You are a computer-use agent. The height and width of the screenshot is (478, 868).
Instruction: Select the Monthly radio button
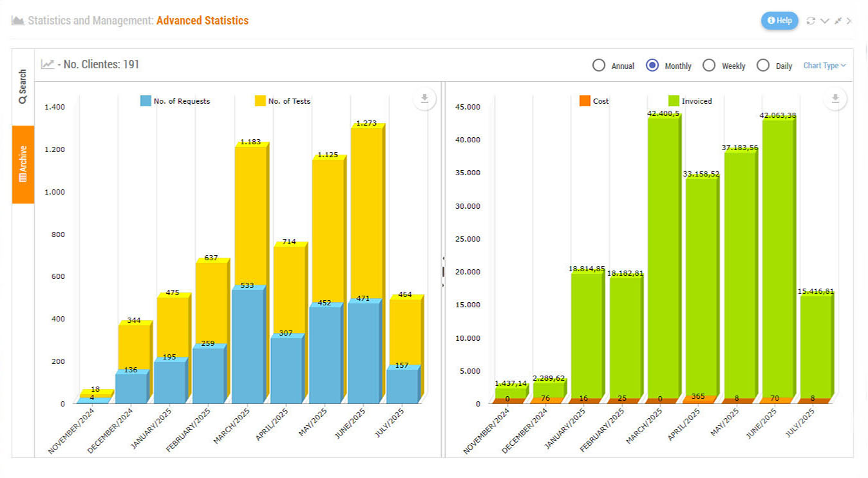pos(652,66)
